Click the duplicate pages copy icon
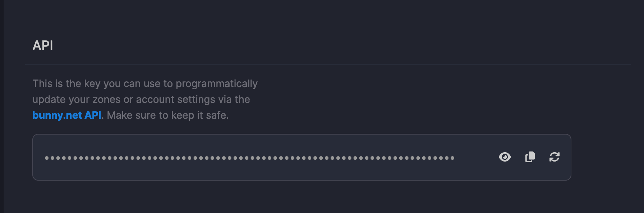Screen dimensions: 644x213 pyautogui.click(x=529, y=157)
